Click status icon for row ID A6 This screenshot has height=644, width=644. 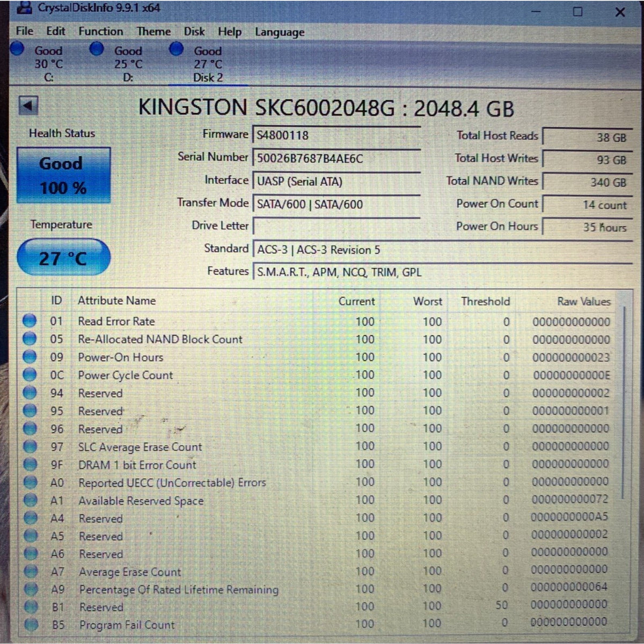coord(31,554)
